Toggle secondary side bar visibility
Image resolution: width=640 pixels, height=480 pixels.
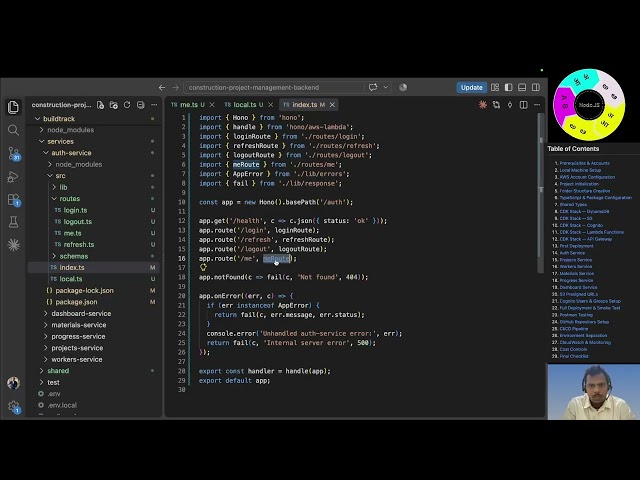pos(536,87)
